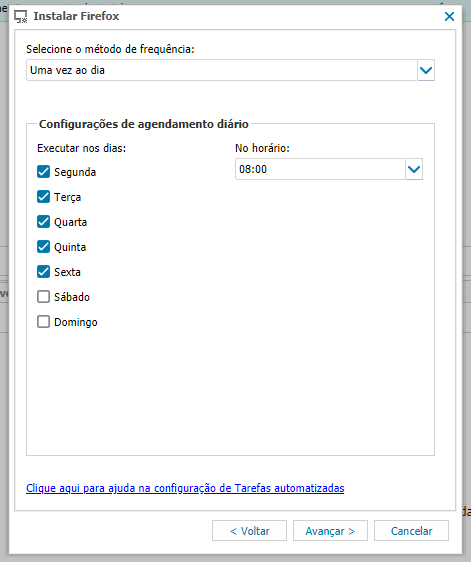471x562 pixels.
Task: Cancel the Instalar Firefox wizard
Action: [411, 531]
